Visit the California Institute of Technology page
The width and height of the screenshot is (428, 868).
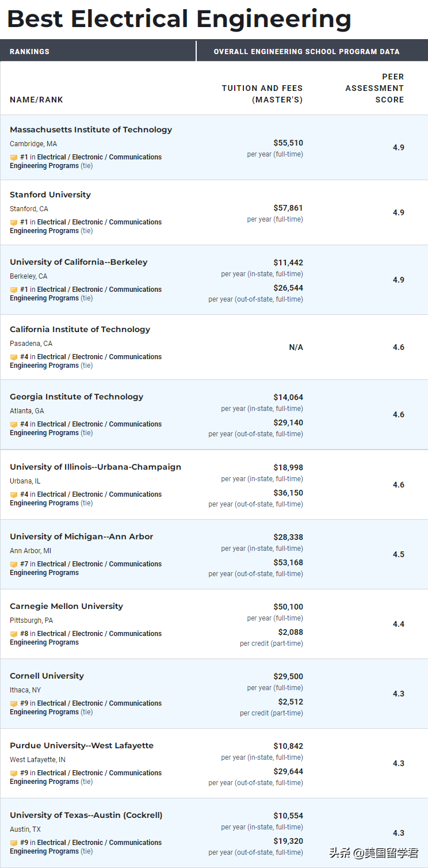point(80,329)
